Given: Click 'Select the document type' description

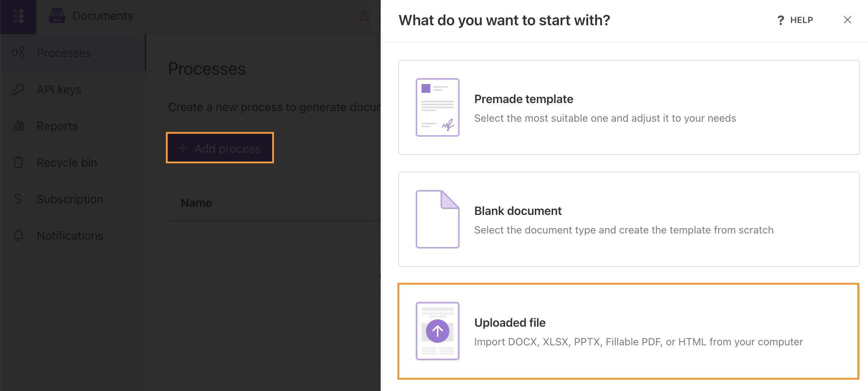Looking at the screenshot, I should [x=624, y=230].
